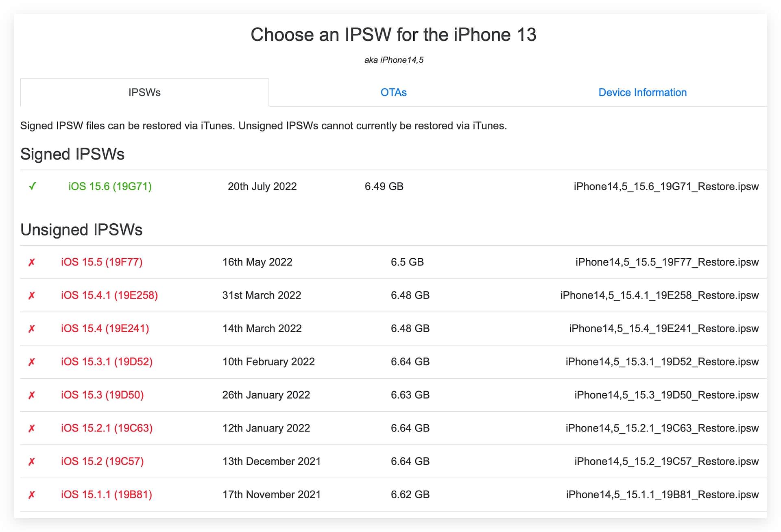Viewport: 781px width, 532px height.
Task: Open the iOS 15.5 (19F77) link
Action: click(x=102, y=262)
